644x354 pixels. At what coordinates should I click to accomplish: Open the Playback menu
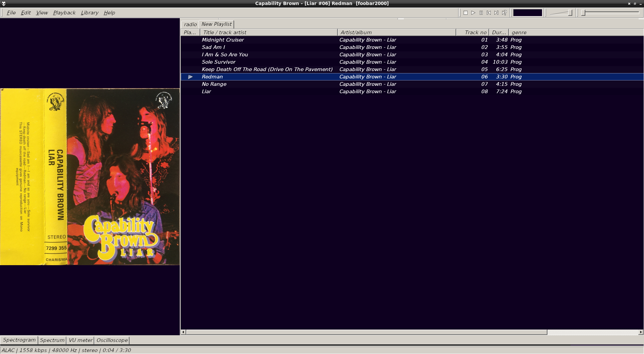[64, 13]
